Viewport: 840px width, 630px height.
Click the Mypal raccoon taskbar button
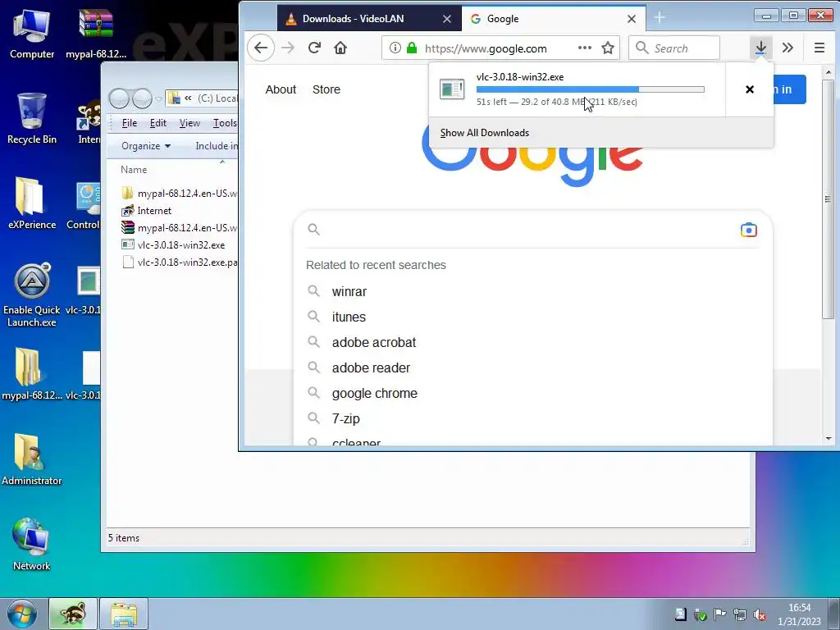pyautogui.click(x=73, y=614)
